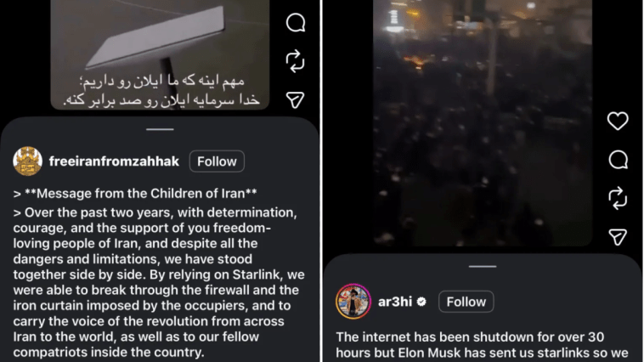Click the ar3hi verified badge
Image resolution: width=644 pixels, height=362 pixels.
(421, 302)
